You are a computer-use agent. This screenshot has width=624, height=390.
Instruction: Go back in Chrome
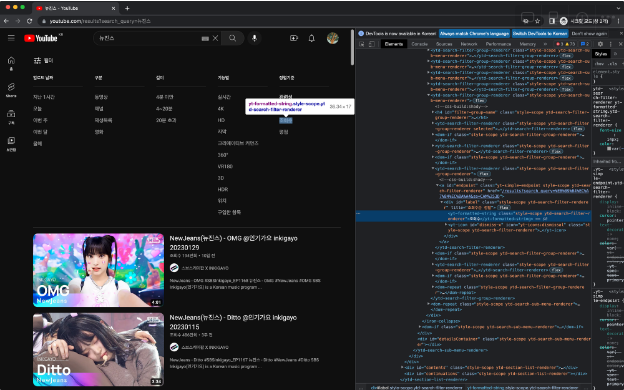[6, 21]
